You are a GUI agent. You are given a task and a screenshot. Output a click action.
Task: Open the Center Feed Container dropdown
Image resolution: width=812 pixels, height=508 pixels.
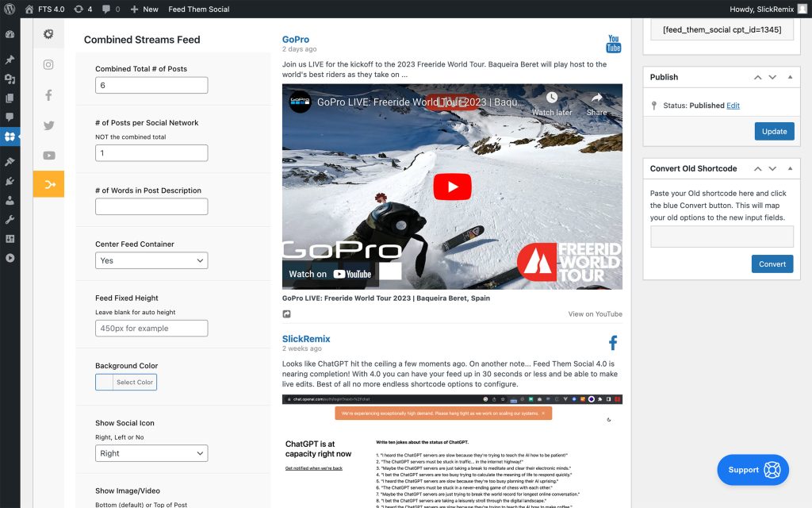click(x=151, y=260)
